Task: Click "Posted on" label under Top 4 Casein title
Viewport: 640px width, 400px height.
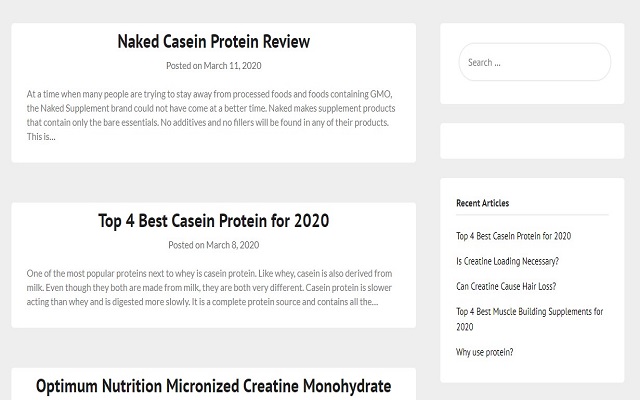Action: click(186, 245)
